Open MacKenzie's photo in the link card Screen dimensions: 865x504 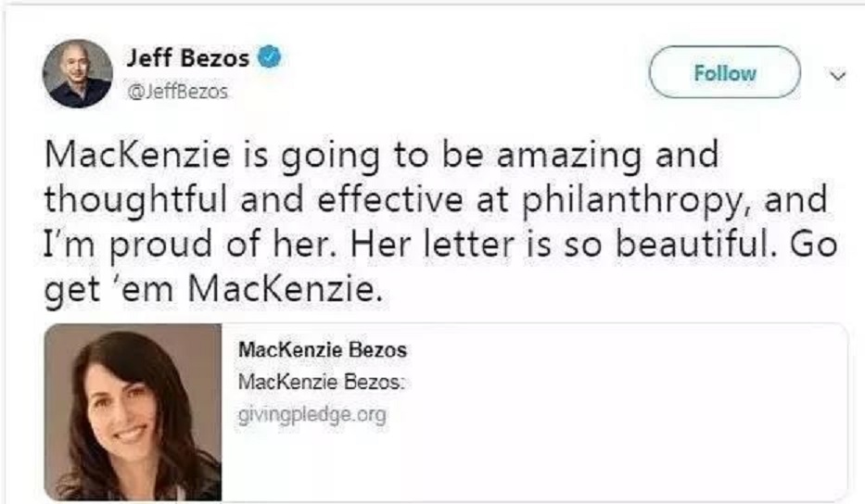133,411
